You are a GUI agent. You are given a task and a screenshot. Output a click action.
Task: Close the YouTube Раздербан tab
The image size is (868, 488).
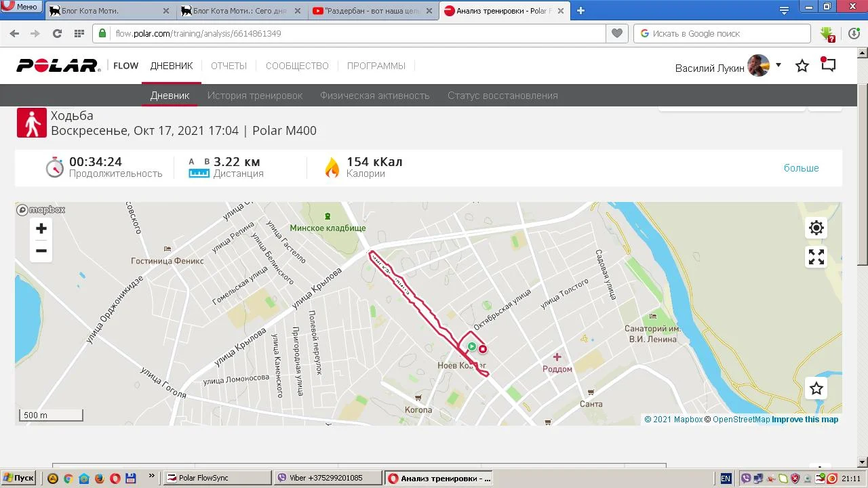point(429,11)
